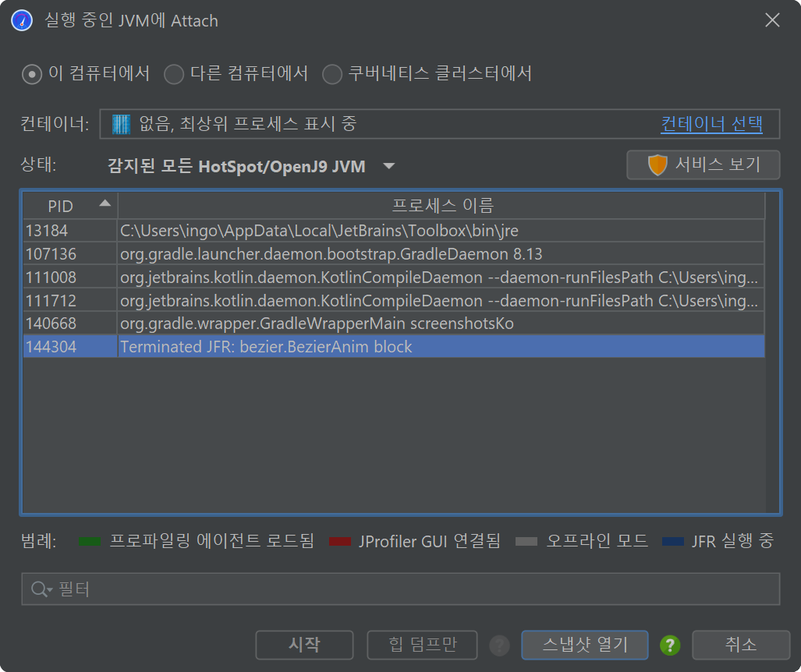
Task: Click the PID sort arrow indicator
Action: [105, 203]
